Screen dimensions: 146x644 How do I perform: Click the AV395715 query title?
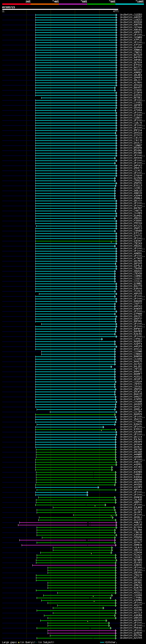[8, 7]
